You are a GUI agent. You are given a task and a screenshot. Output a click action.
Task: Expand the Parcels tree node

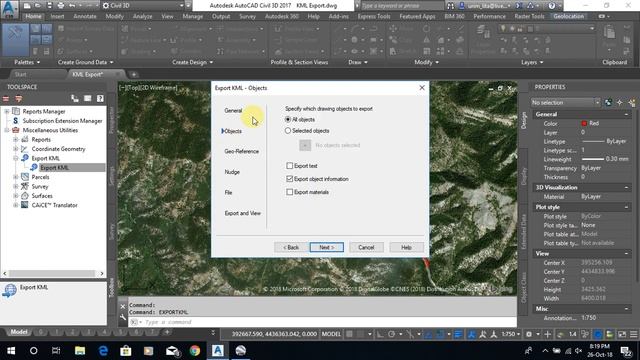[x=16, y=177]
